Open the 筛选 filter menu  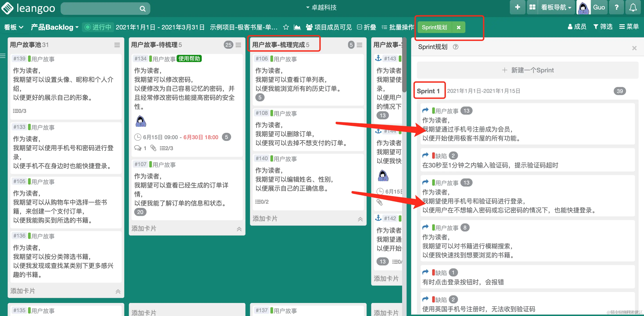(603, 27)
